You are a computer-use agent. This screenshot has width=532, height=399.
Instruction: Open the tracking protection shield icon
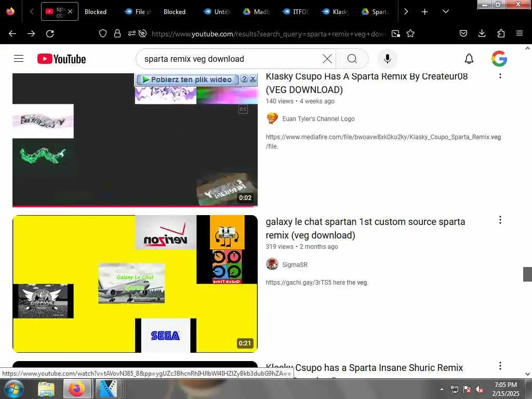click(103, 33)
